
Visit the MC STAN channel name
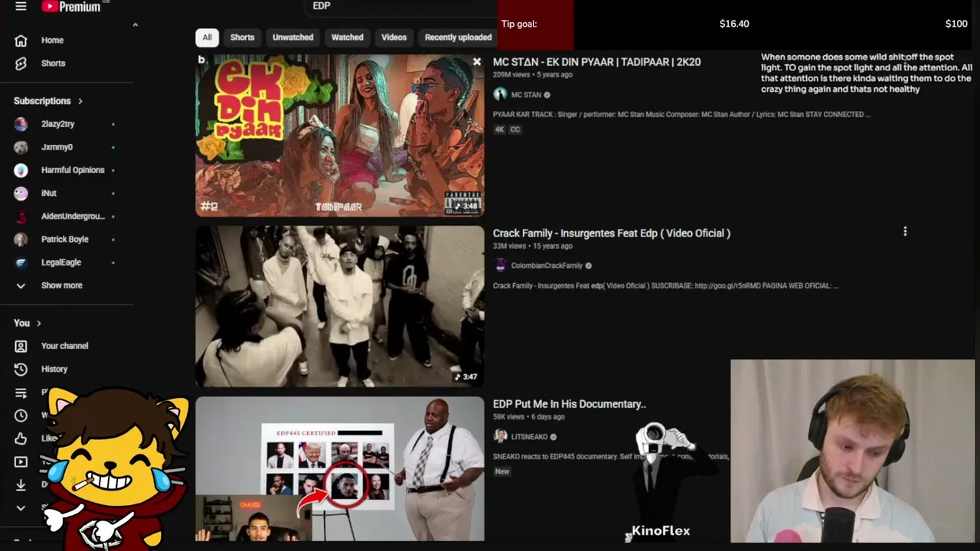point(526,95)
